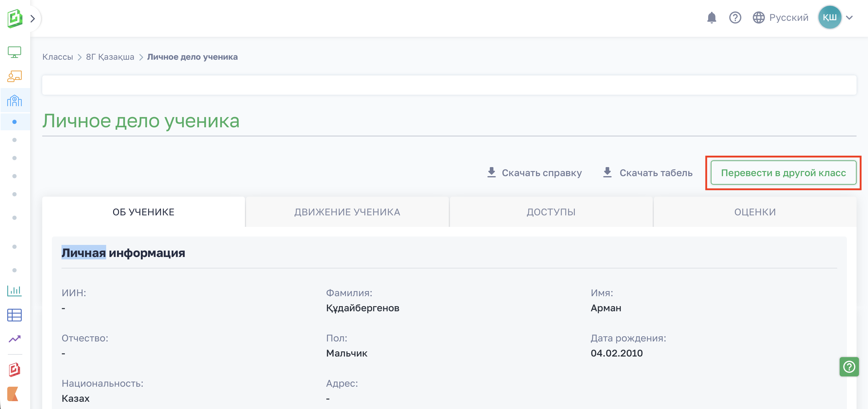This screenshot has width=868, height=409.
Task: Switch to the Доступы tab
Action: tap(551, 212)
